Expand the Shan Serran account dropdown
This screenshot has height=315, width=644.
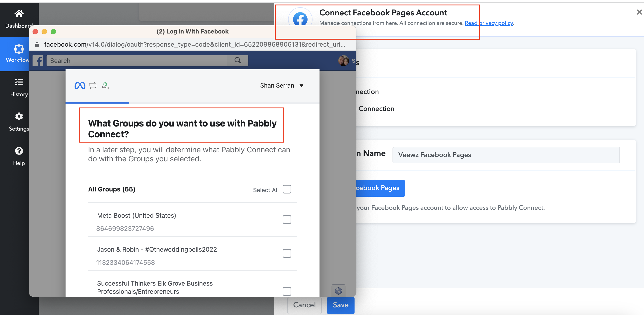click(282, 86)
